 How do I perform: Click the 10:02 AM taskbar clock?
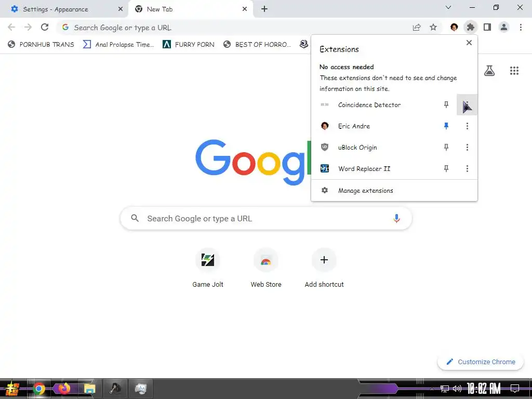(484, 389)
